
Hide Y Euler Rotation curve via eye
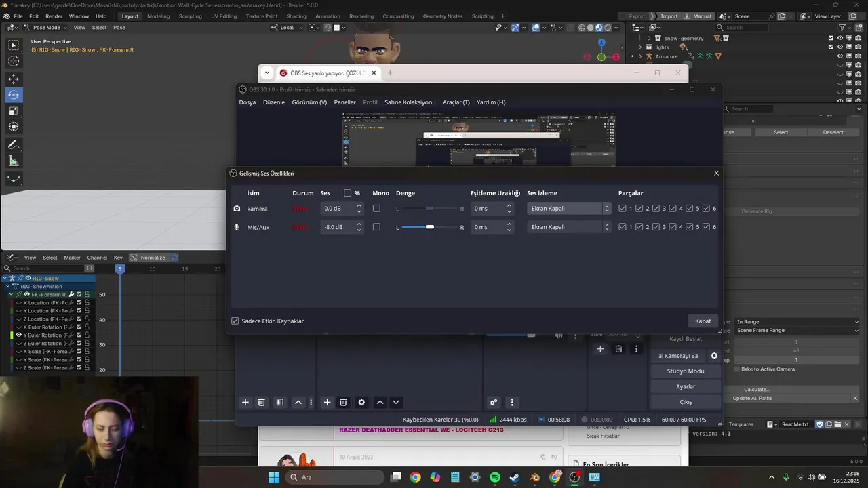[x=19, y=335]
